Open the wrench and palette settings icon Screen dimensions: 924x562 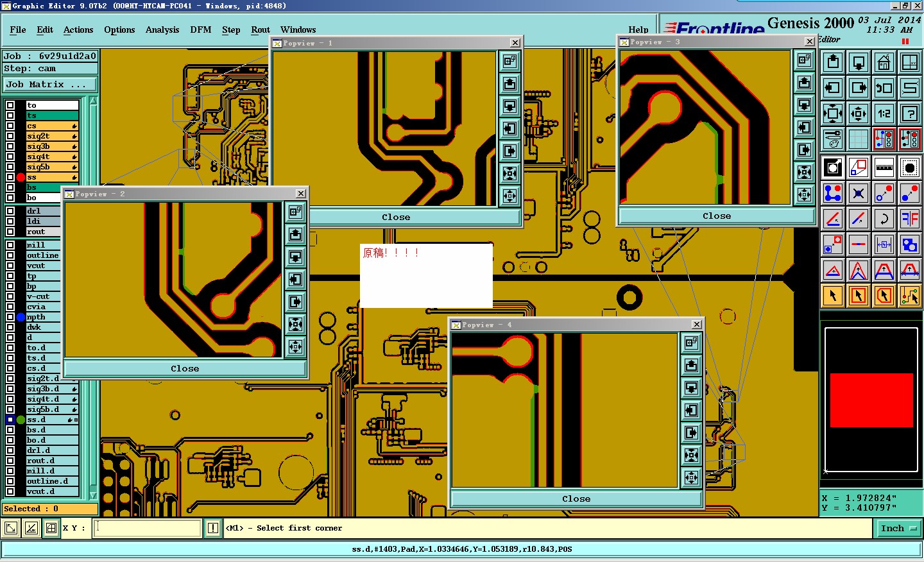point(833,139)
